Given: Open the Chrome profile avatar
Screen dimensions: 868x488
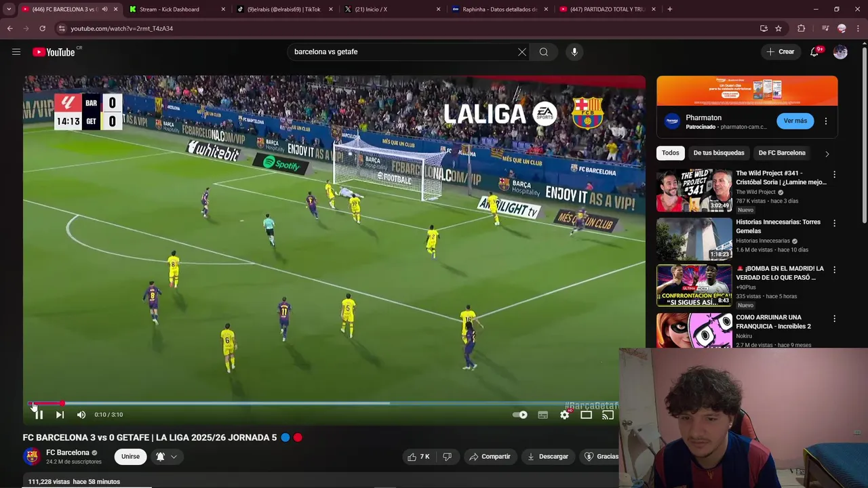Looking at the screenshot, I should (842, 28).
